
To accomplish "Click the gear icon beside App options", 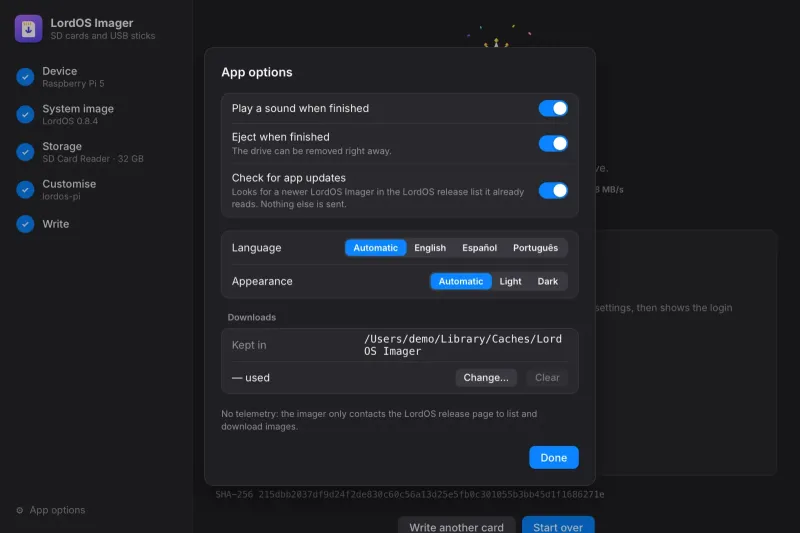I will point(19,510).
